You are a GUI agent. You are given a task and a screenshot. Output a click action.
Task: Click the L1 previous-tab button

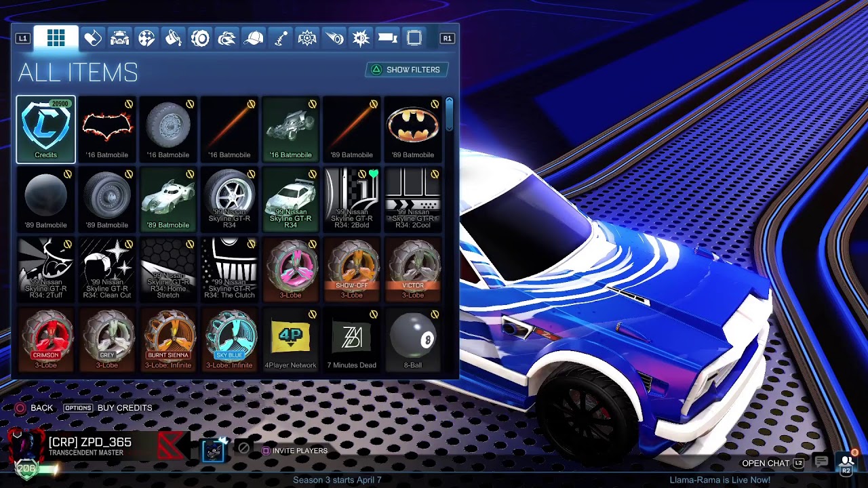click(23, 39)
